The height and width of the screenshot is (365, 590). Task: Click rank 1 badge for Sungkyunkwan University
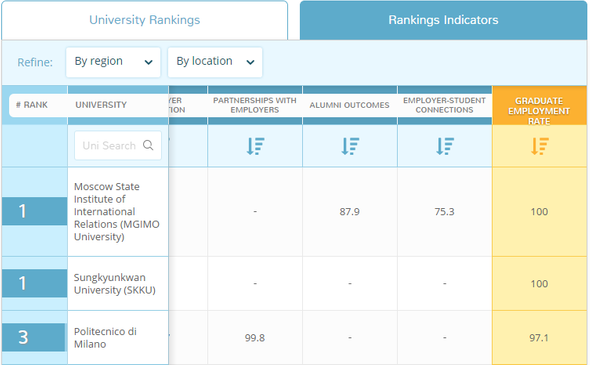tap(34, 283)
